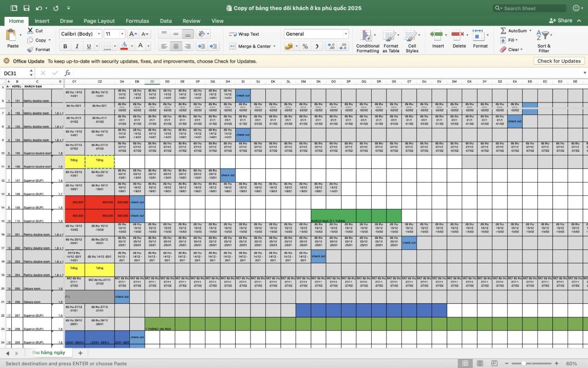Toggle Wrap Text for cells
The image size is (588, 368).
(x=244, y=34)
